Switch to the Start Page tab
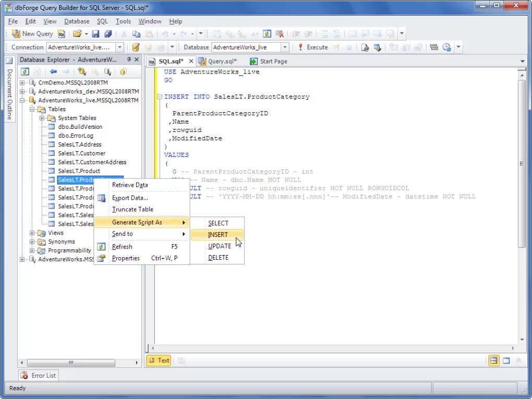Screen dimensions: 532x399 (269, 62)
